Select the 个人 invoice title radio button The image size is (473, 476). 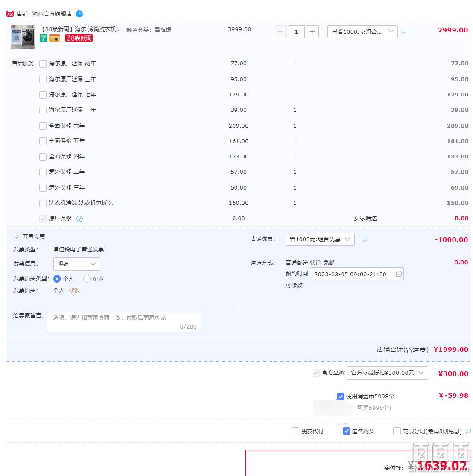pos(57,279)
